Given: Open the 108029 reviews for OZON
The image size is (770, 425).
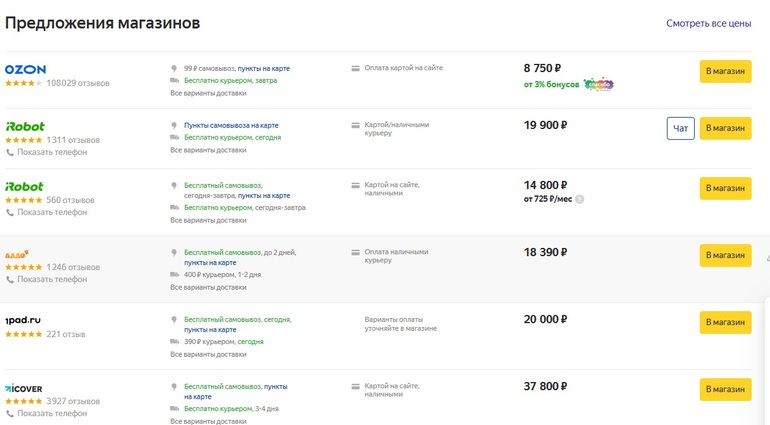Looking at the screenshot, I should pyautogui.click(x=78, y=83).
